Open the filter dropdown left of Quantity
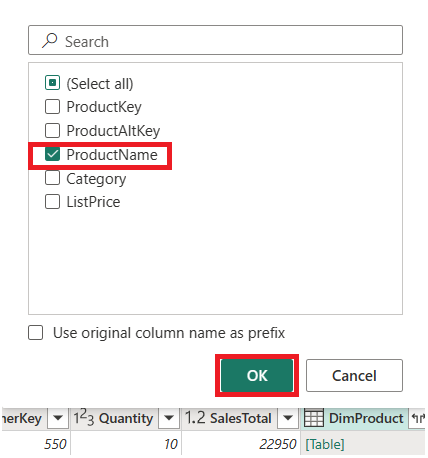Viewport: 428px width, 458px height. 58,418
